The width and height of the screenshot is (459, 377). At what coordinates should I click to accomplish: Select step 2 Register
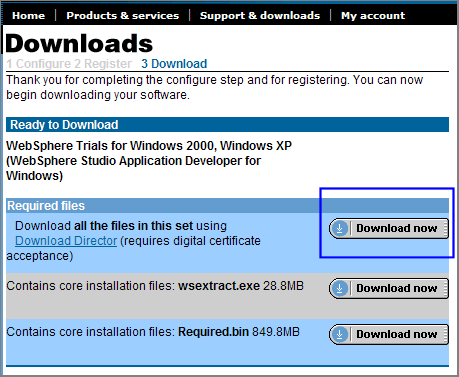[x=103, y=64]
